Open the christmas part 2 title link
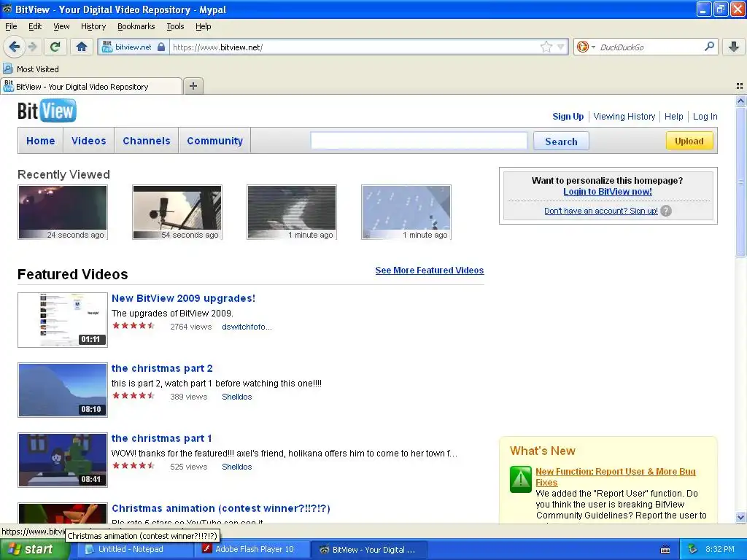Screen dimensions: 747x560 (162, 368)
